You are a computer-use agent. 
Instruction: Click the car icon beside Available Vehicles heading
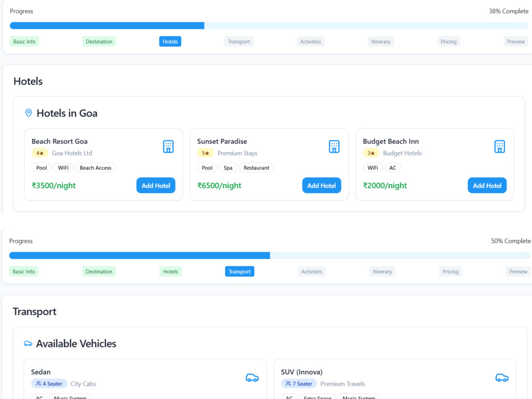28,344
